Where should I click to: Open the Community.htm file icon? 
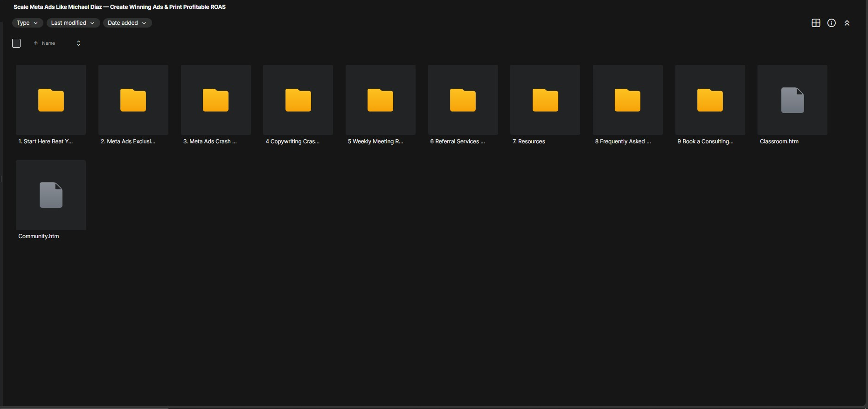(51, 195)
